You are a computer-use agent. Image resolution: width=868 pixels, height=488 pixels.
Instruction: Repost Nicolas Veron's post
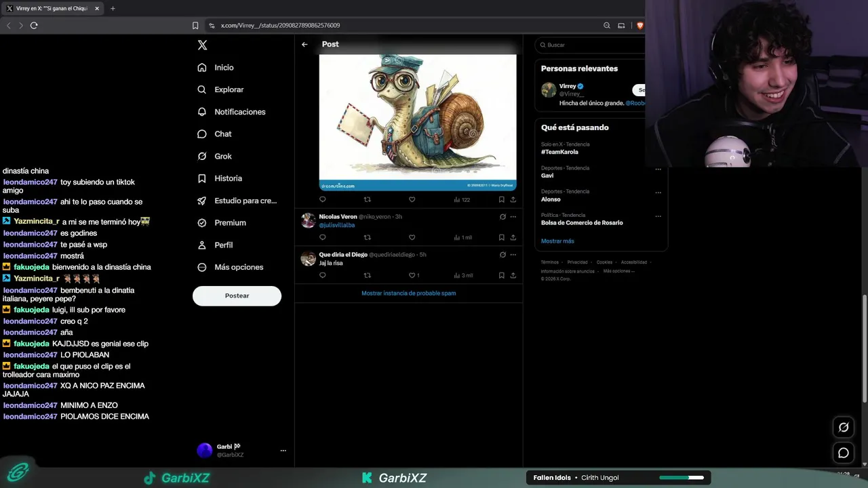(x=368, y=238)
